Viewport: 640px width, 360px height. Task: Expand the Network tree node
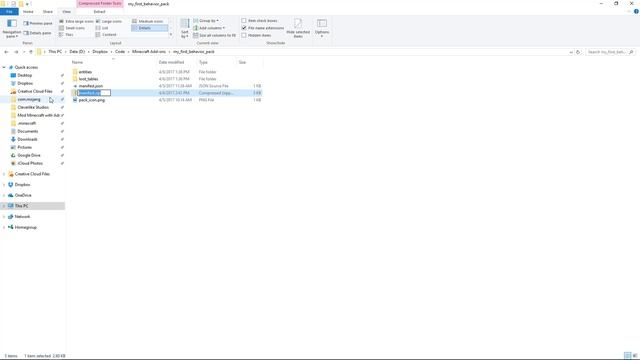click(4, 217)
